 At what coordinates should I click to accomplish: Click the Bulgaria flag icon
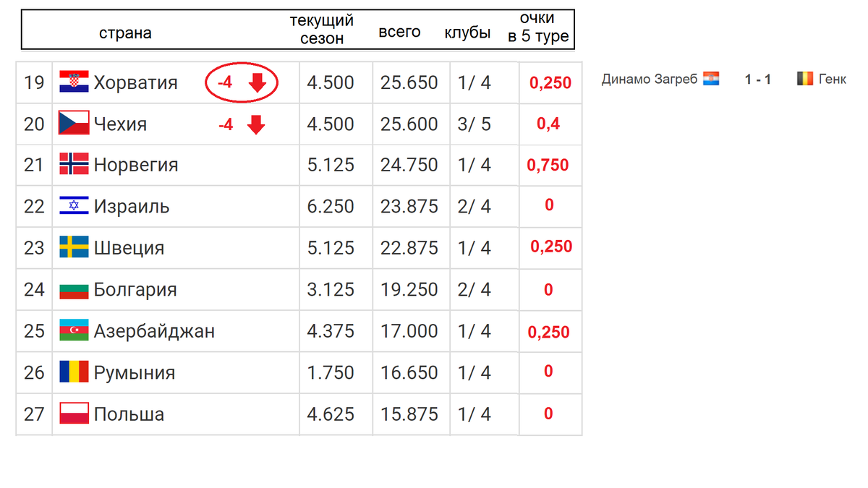(x=74, y=289)
